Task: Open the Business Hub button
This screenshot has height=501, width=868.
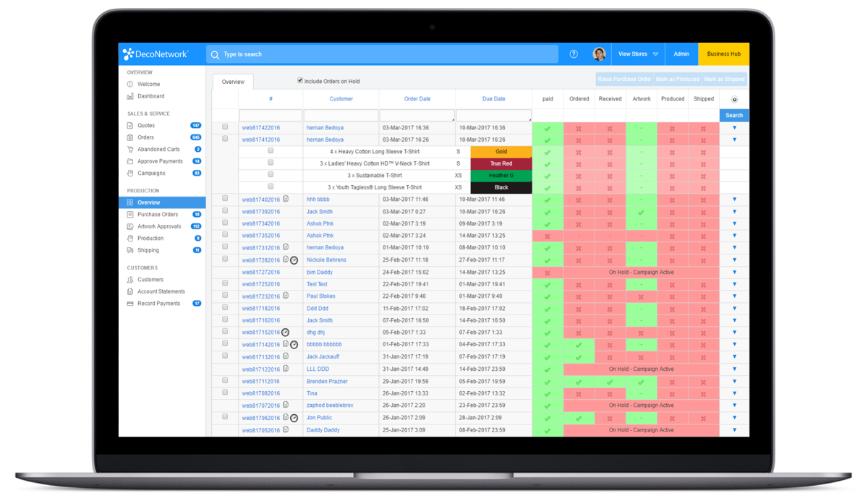Action: [x=723, y=54]
